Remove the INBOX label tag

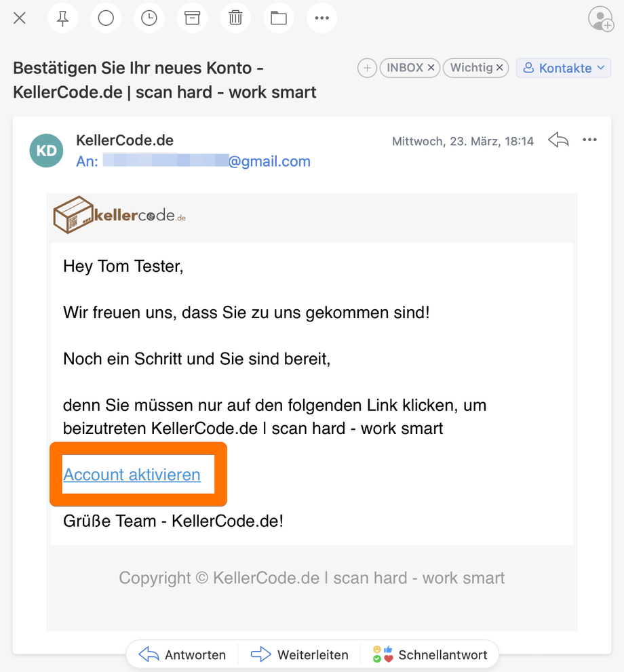tap(431, 68)
